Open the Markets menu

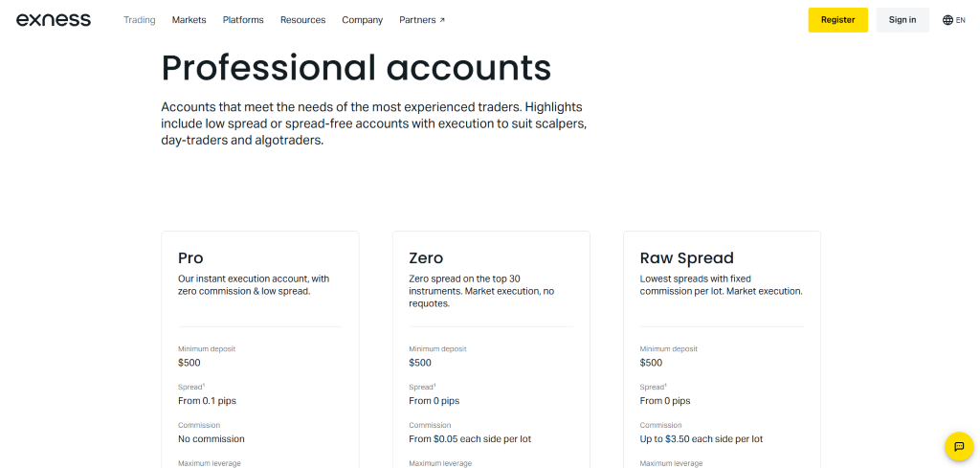click(189, 20)
